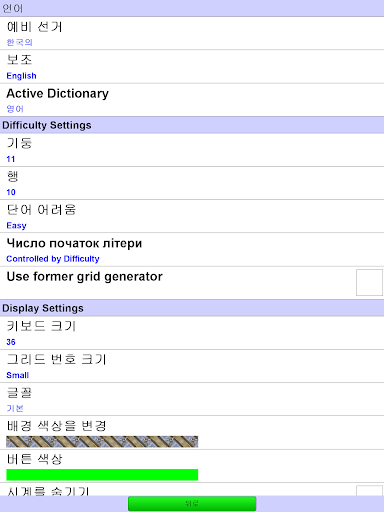Image resolution: width=384 pixels, height=512 pixels.
Task: Change the 행 rows value 10
Action: pos(192,183)
